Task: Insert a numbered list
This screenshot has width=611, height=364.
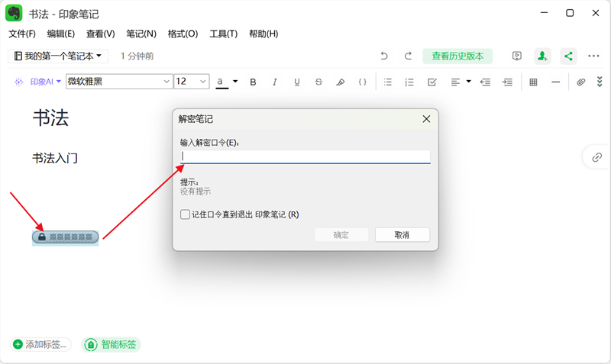Action: point(409,82)
